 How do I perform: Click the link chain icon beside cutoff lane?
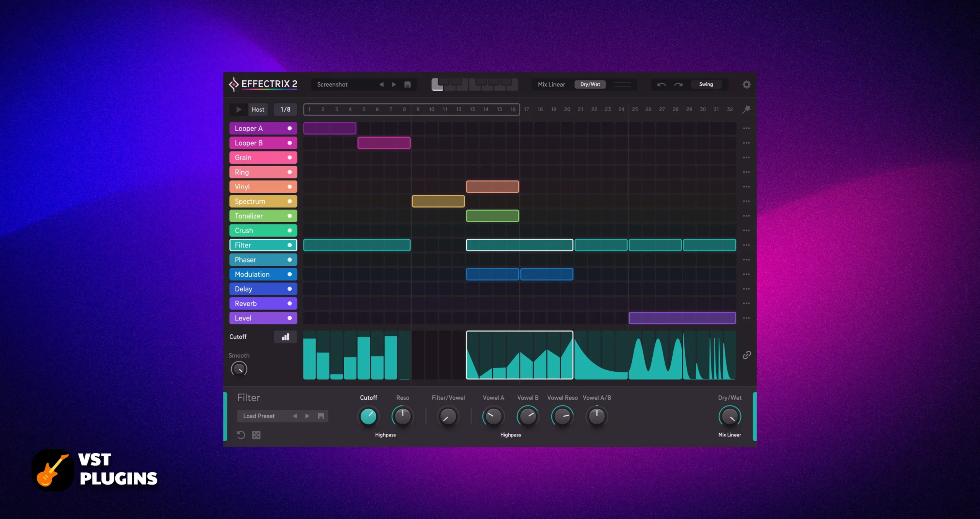coord(746,355)
